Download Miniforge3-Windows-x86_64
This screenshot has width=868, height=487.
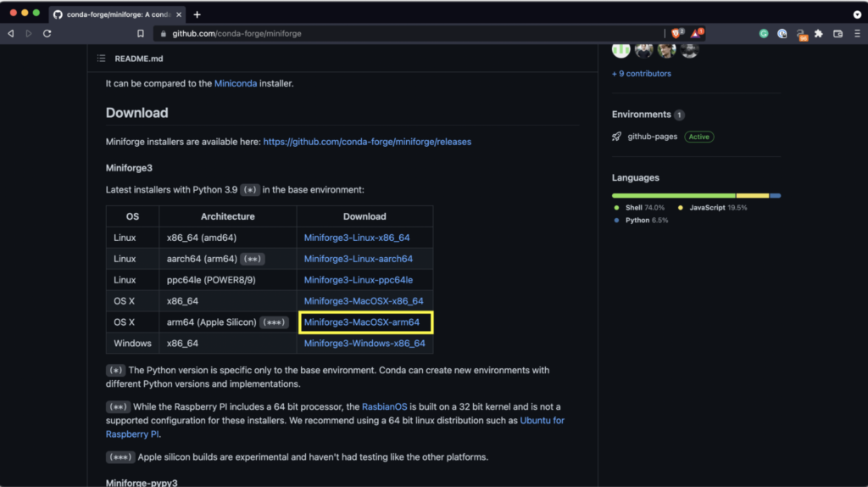click(x=364, y=344)
